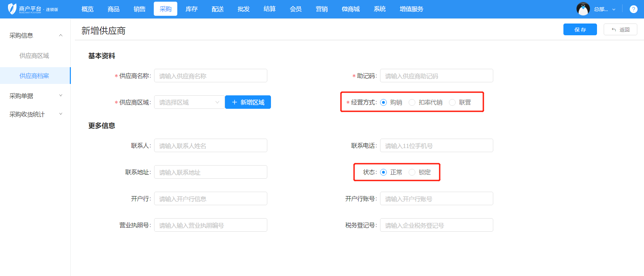Set status to 锁定
Viewport: 644px width, 276px height.
(x=412, y=172)
